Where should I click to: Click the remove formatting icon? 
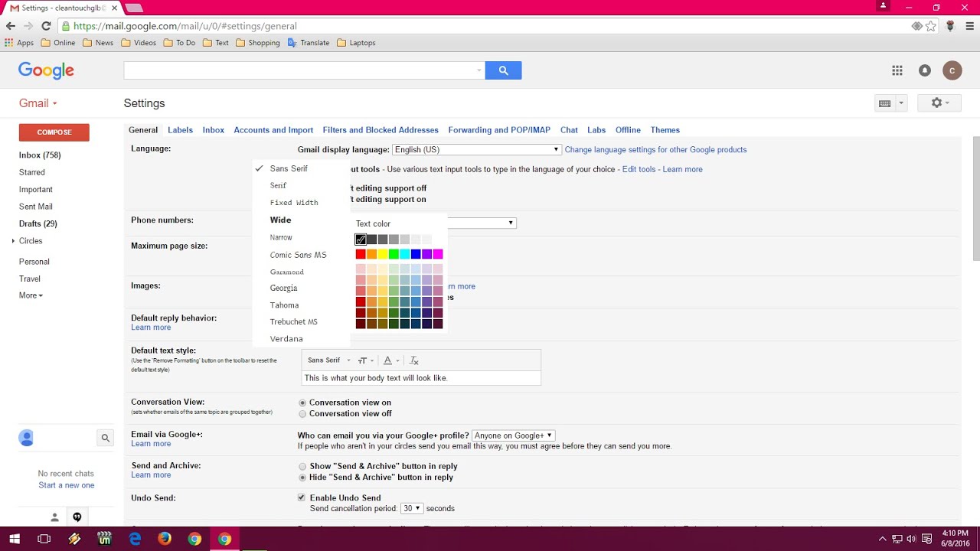coord(414,360)
